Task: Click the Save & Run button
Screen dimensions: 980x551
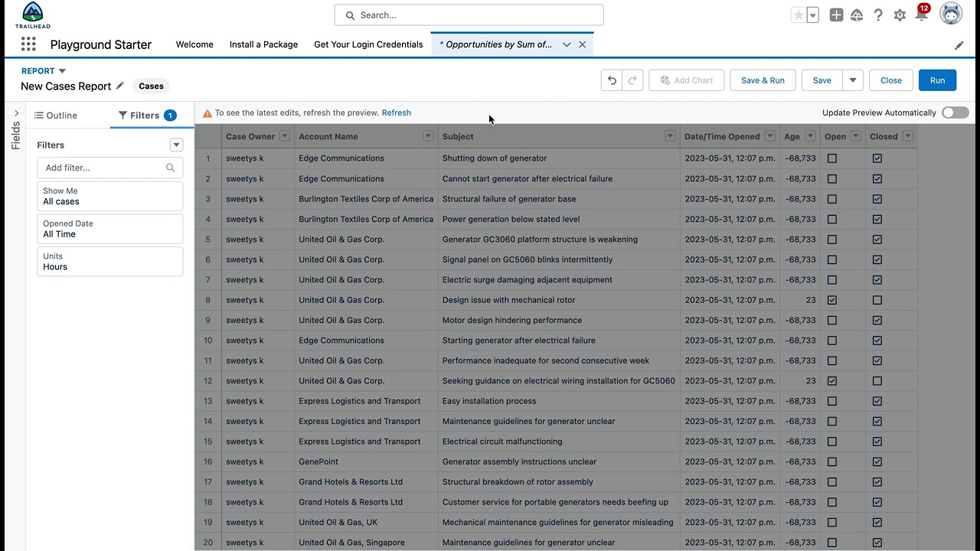Action: point(763,80)
